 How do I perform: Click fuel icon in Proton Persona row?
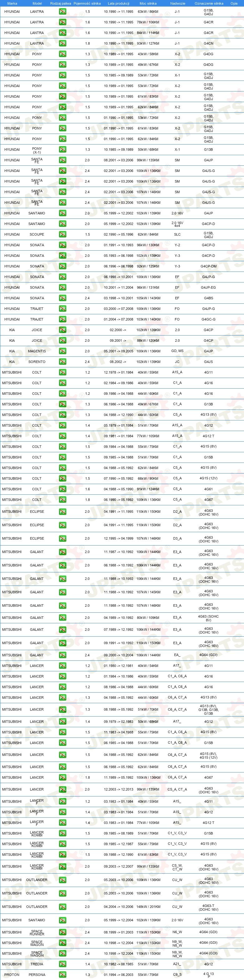pyautogui.click(x=63, y=975)
